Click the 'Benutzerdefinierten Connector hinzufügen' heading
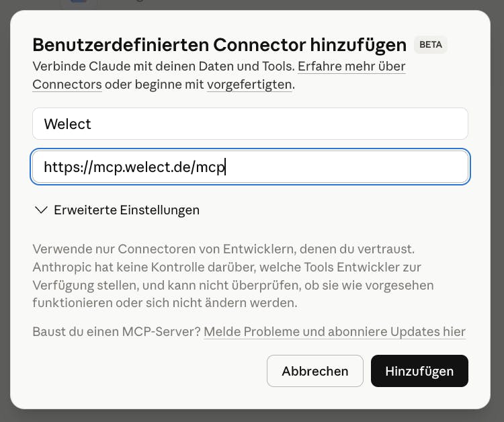Viewport: 504px width, 422px height. 219,45
